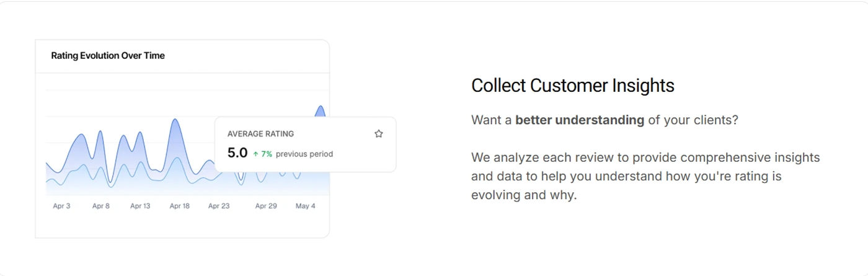Select the Apr 3 axis label
The width and height of the screenshot is (868, 276).
[x=61, y=206]
